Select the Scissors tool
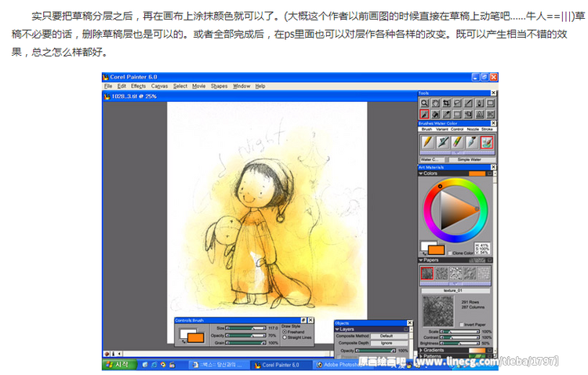Image resolution: width=588 pixels, height=375 pixels. (x=491, y=114)
